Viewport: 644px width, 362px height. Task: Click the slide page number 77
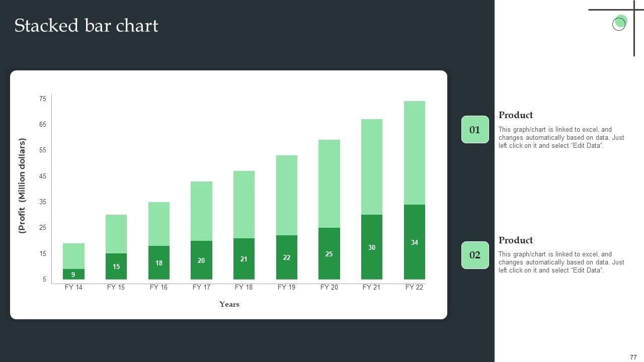click(x=633, y=357)
